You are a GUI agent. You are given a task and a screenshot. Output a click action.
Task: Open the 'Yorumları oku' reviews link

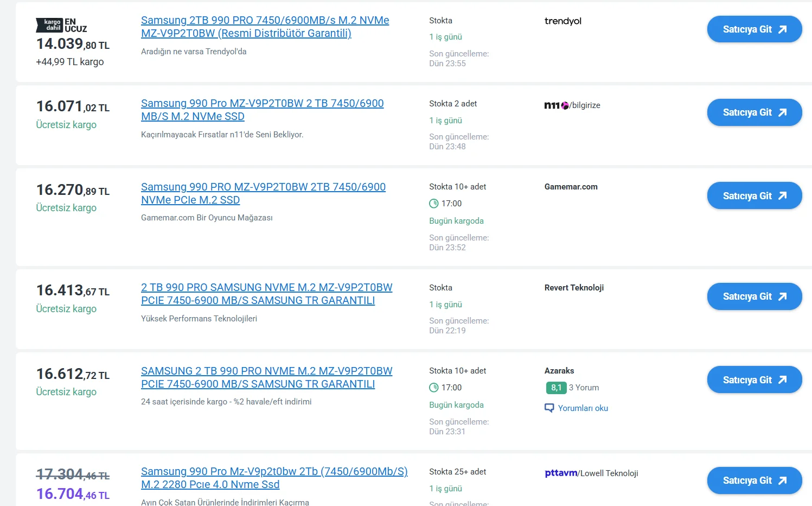(583, 408)
